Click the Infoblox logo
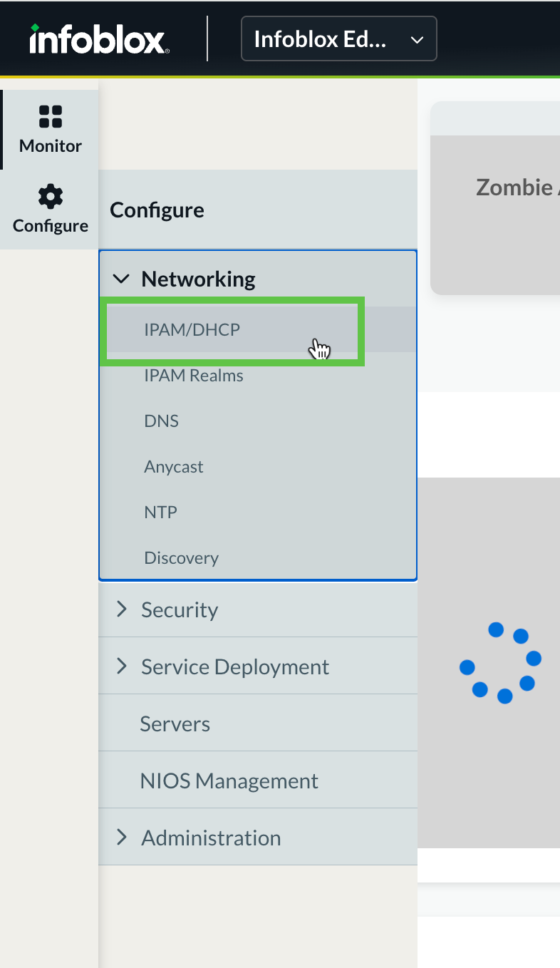This screenshot has height=968, width=560. pyautogui.click(x=99, y=39)
